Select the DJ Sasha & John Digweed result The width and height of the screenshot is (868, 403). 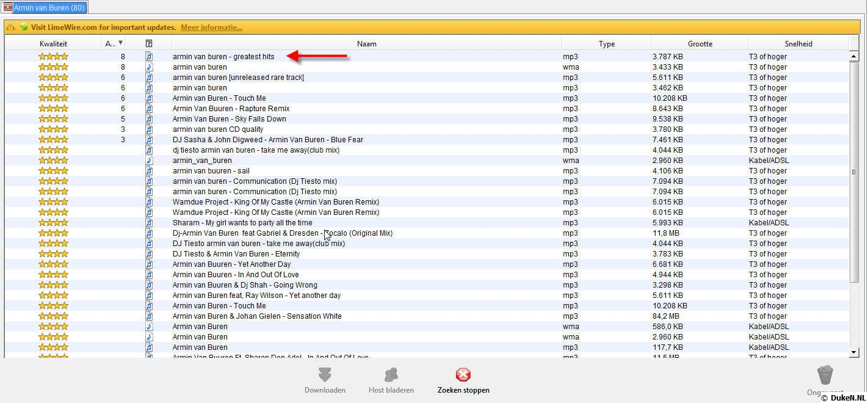tap(268, 140)
